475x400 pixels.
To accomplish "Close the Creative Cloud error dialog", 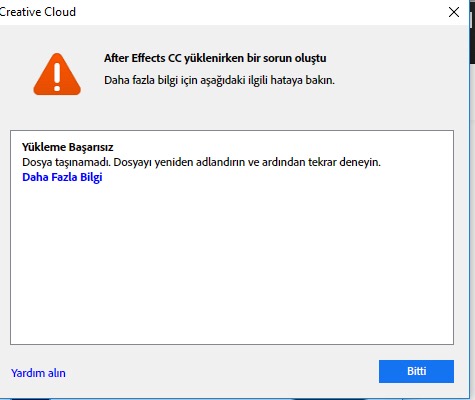I will 454,12.
